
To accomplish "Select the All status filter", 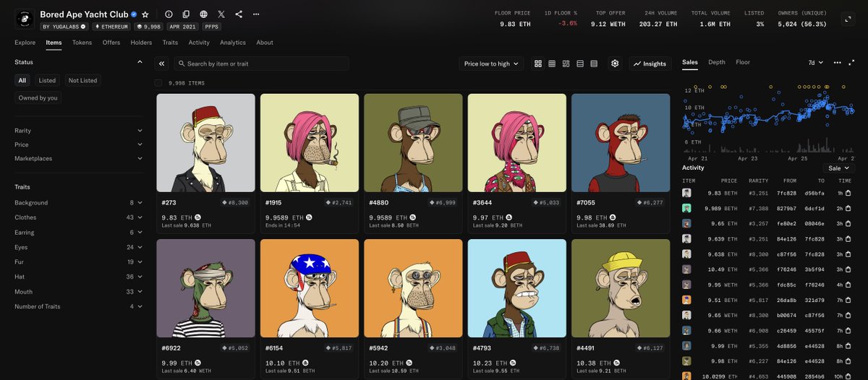I will pyautogui.click(x=22, y=81).
